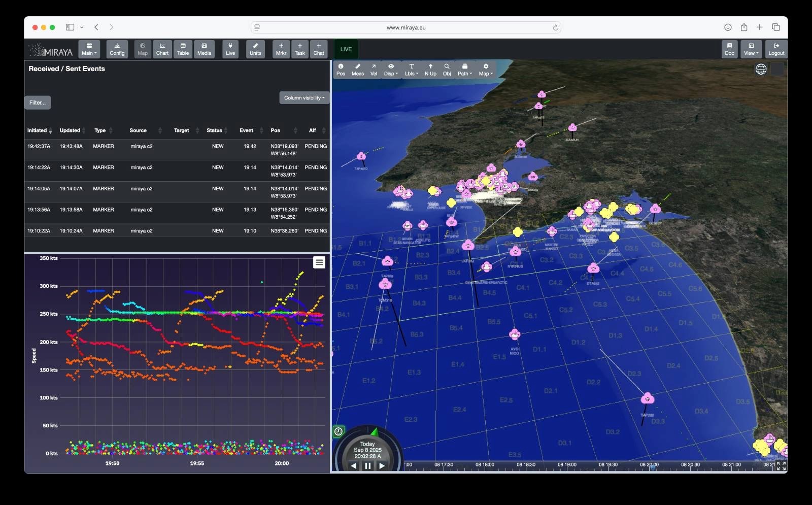Open the Column visibility dropdown
Screen dimensions: 812x505
pos(304,98)
